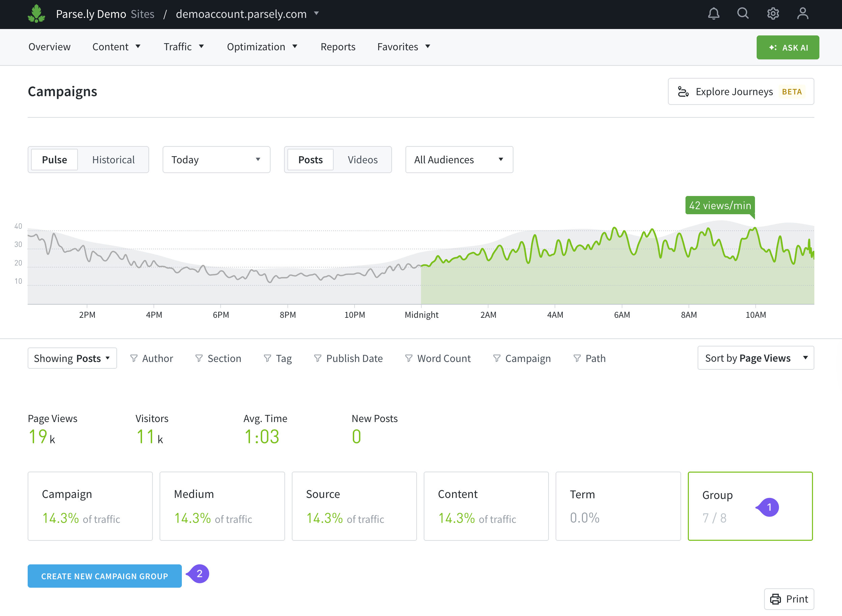
Task: Open the notifications bell
Action: coord(713,14)
